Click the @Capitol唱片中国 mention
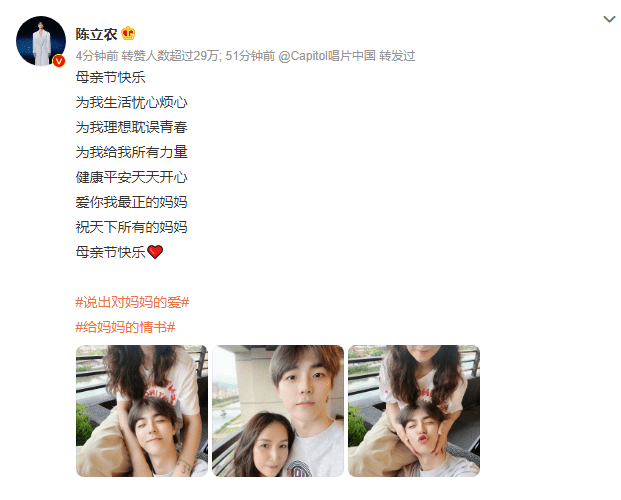The image size is (621, 500). point(327,56)
